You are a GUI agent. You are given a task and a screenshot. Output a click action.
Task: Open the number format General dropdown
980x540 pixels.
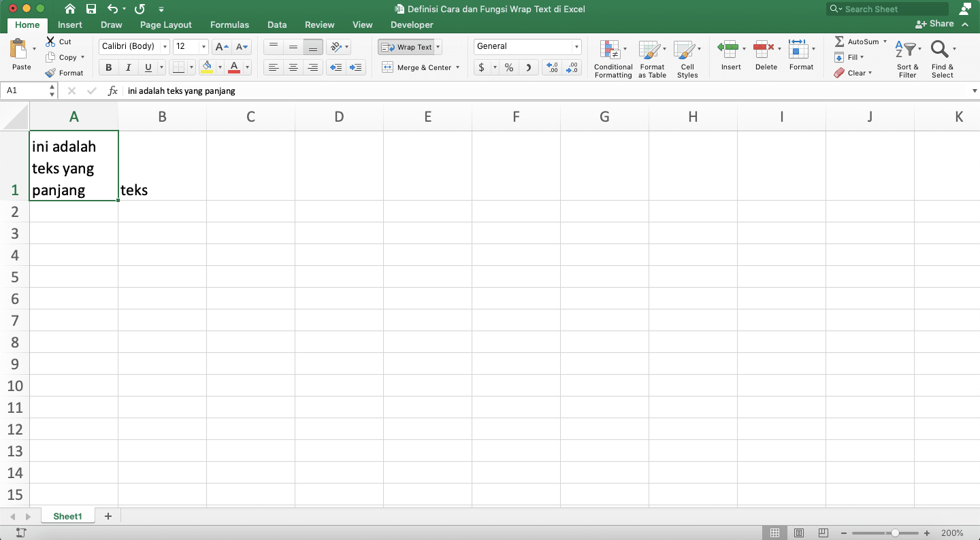(x=576, y=47)
